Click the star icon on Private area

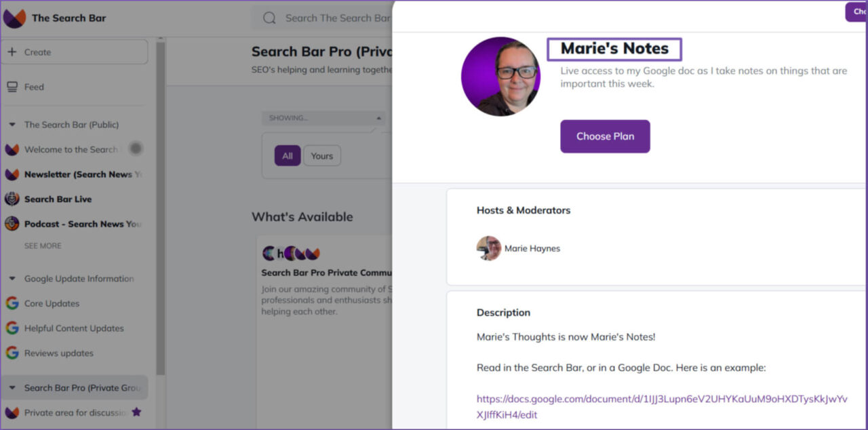point(136,412)
